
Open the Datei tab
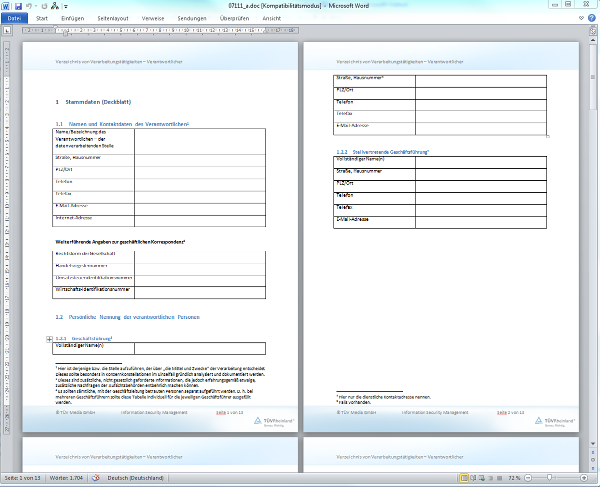tap(14, 18)
